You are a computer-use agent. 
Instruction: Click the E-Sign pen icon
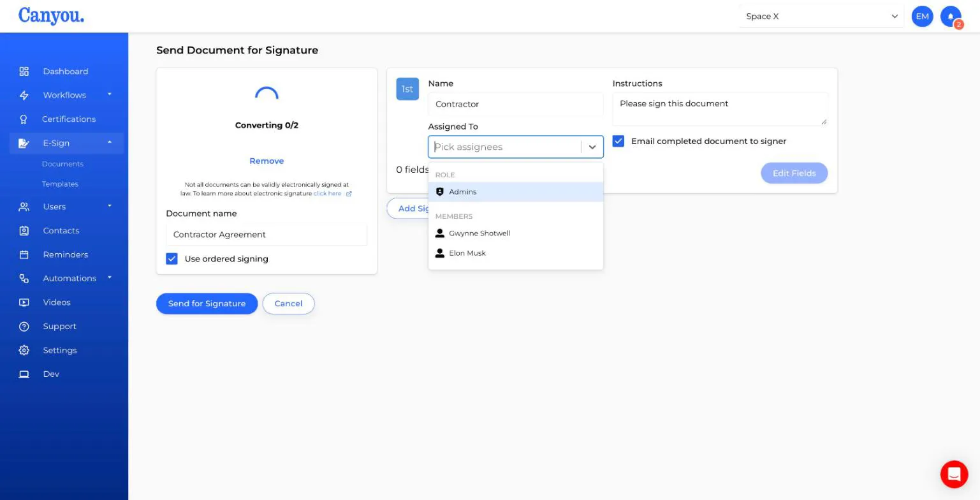point(24,143)
